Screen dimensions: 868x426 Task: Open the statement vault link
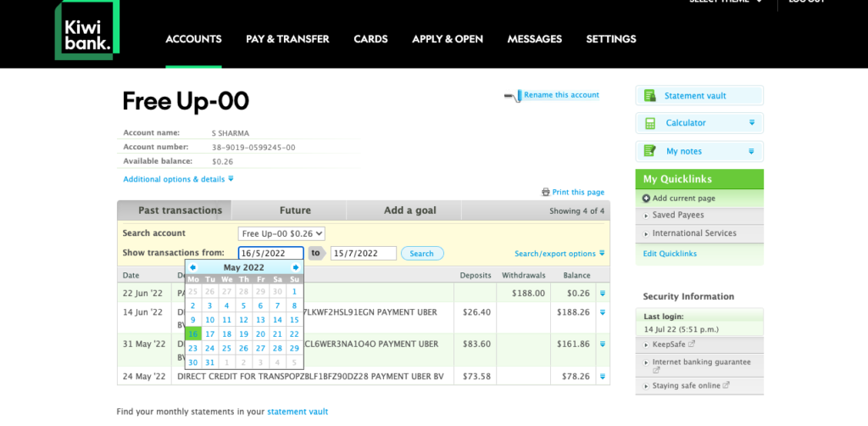coord(297,412)
